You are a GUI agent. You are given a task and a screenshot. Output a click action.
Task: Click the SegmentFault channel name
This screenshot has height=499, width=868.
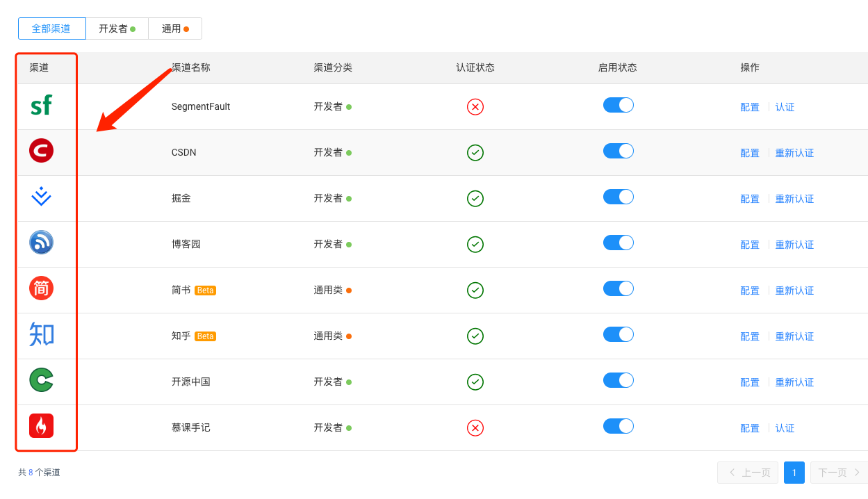[x=201, y=106]
